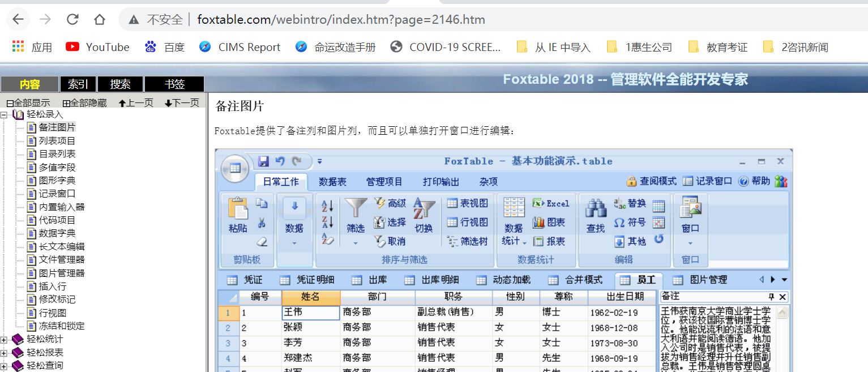Click the 图表 chart icon
Image resolution: width=868 pixels, height=372 pixels.
(x=538, y=223)
